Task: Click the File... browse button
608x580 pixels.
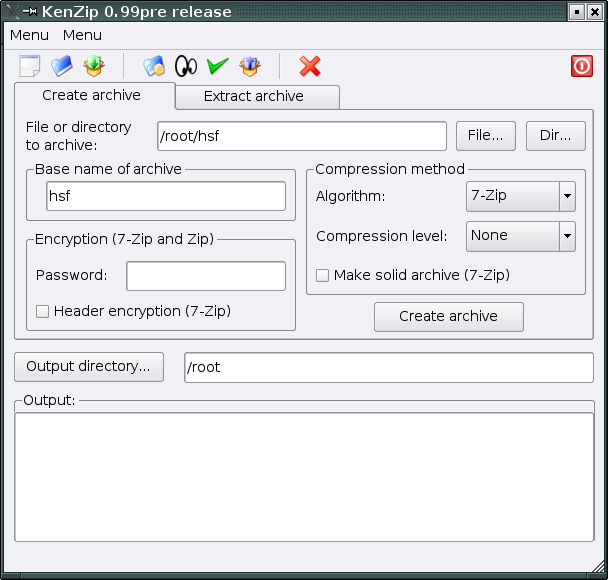Action: 486,136
